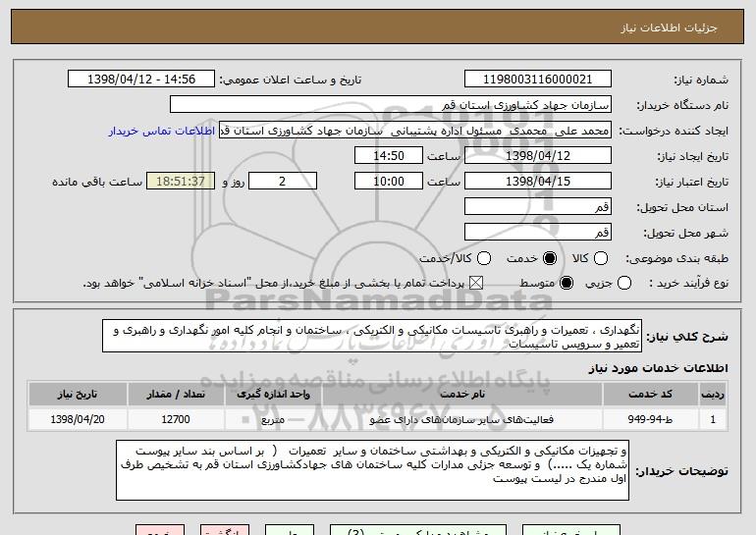Click the validity time field 10:00
Screen dimensions: 756x535
(389, 182)
